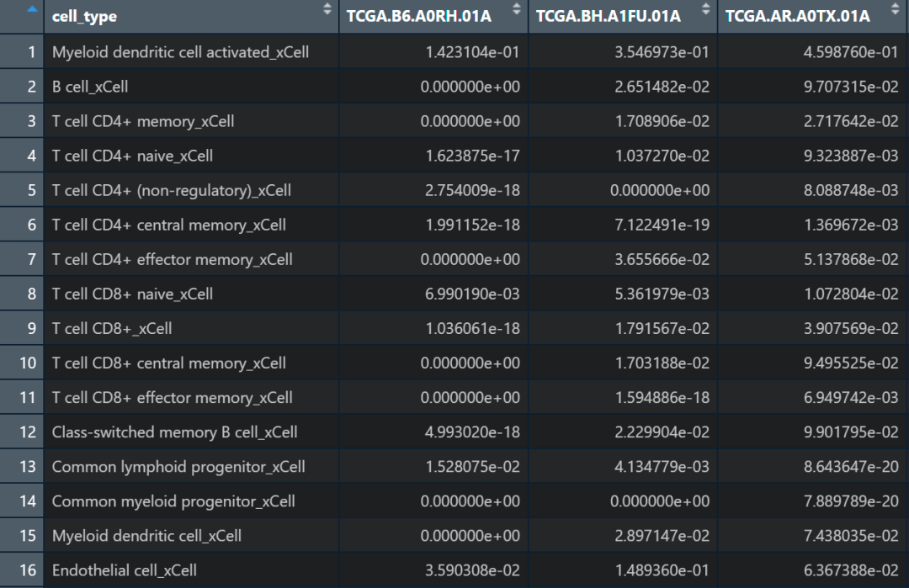Select value 4.598760e-01
Viewport: 909px width, 588px height.
tap(851, 52)
